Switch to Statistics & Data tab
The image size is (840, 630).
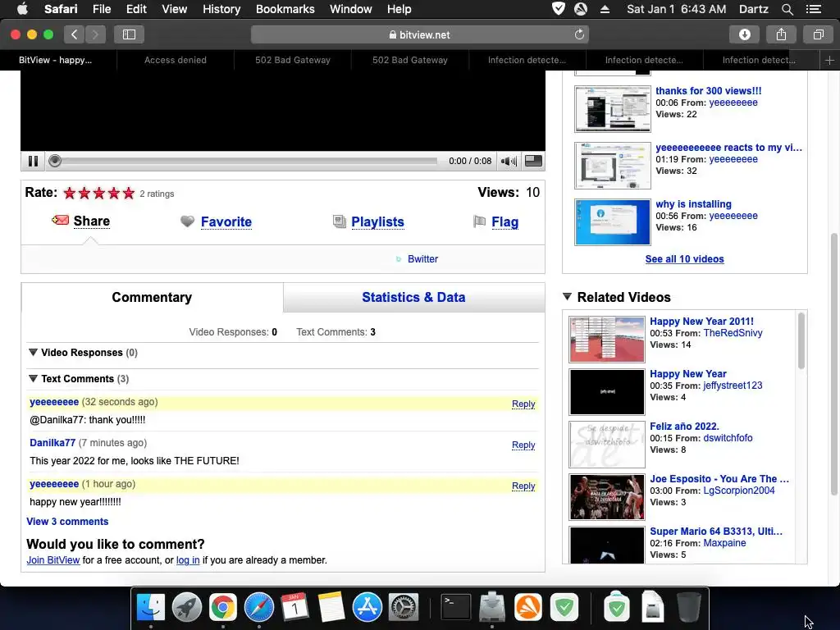413,297
